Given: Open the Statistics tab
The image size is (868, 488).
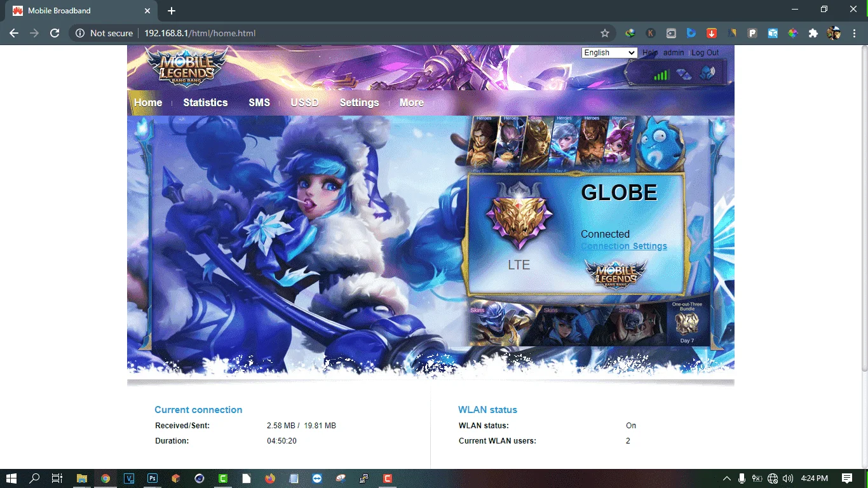Looking at the screenshot, I should [205, 102].
